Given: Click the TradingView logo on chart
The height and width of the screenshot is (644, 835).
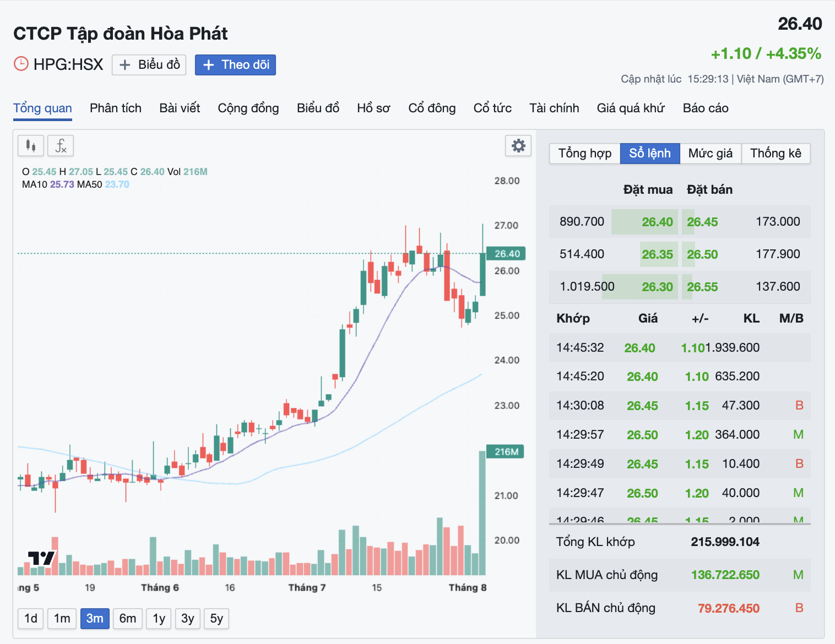Looking at the screenshot, I should (x=42, y=558).
